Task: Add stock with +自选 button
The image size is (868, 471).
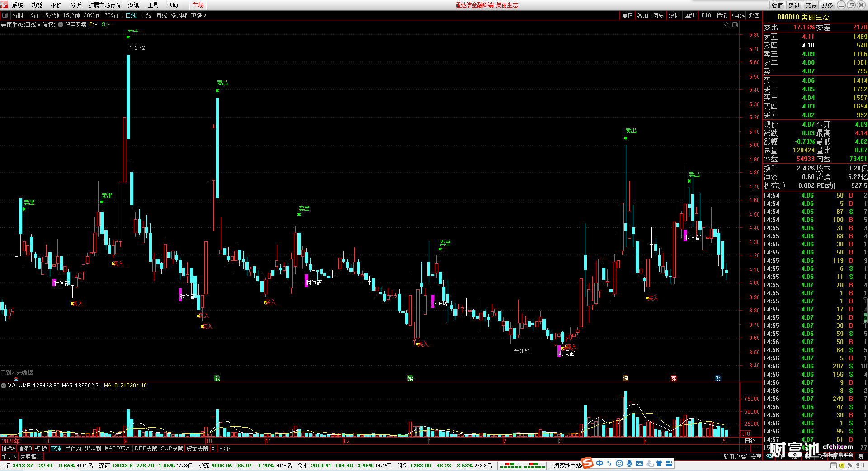Action: click(x=738, y=15)
